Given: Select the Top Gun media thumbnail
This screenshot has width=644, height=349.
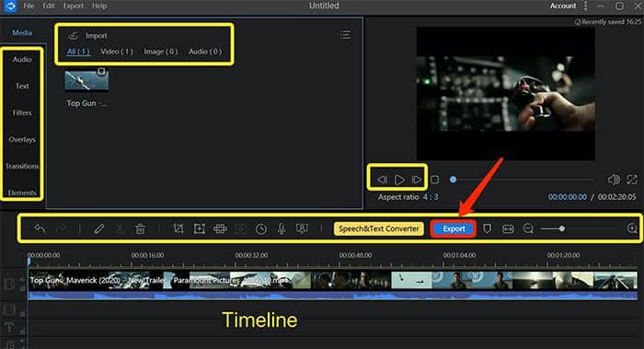Looking at the screenshot, I should [86, 80].
